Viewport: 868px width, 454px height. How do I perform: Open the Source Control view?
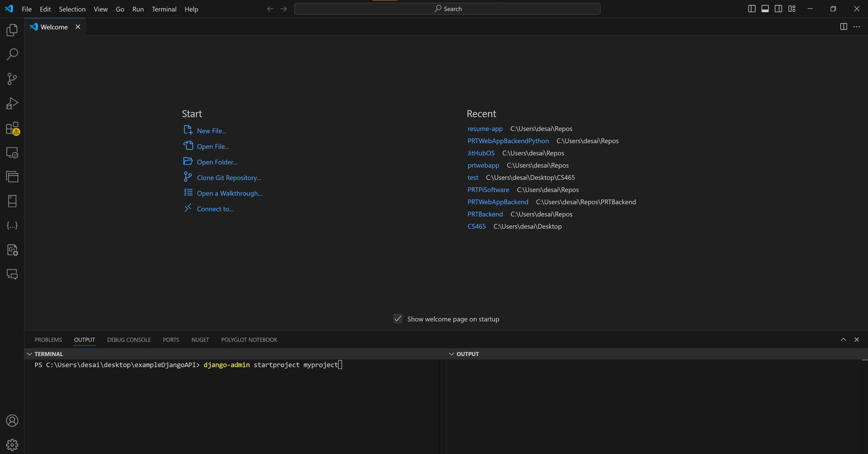pyautogui.click(x=12, y=78)
